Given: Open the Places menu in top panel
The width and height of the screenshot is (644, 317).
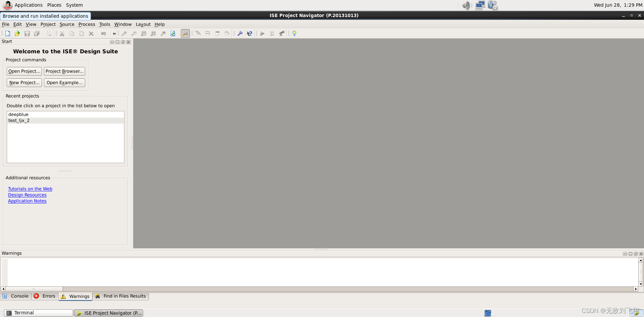Looking at the screenshot, I should [54, 5].
